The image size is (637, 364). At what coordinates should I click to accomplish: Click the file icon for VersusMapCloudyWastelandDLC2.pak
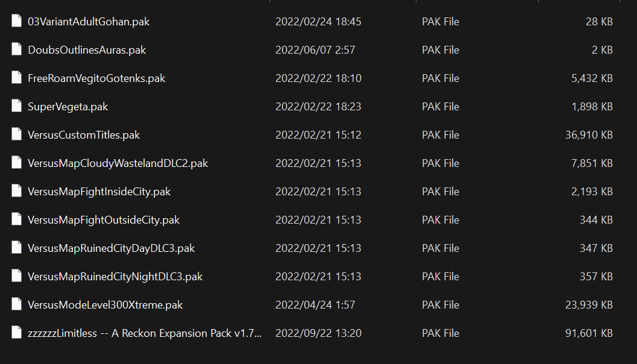pyautogui.click(x=16, y=163)
